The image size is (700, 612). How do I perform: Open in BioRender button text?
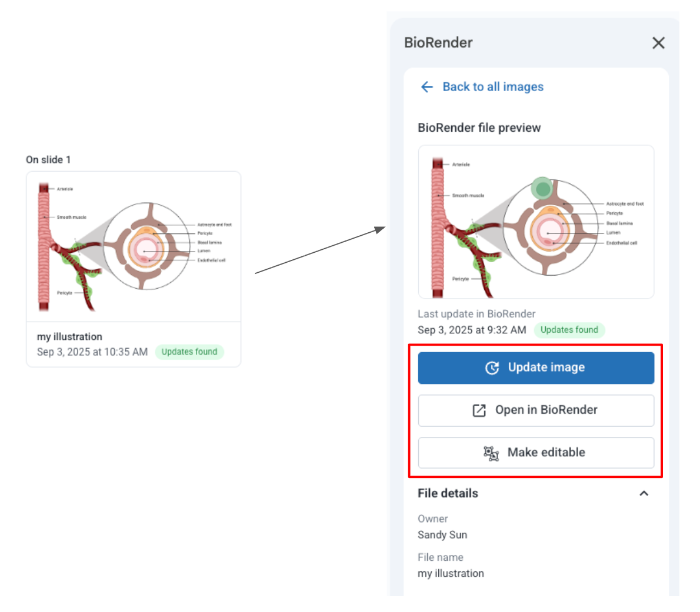pyautogui.click(x=546, y=410)
